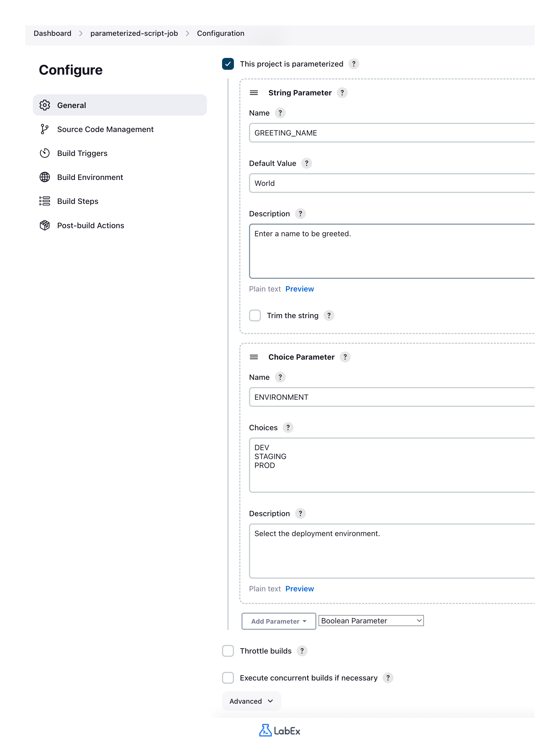The width and height of the screenshot is (560, 743).
Task: Open the Add Parameter dropdown
Action: 278,621
